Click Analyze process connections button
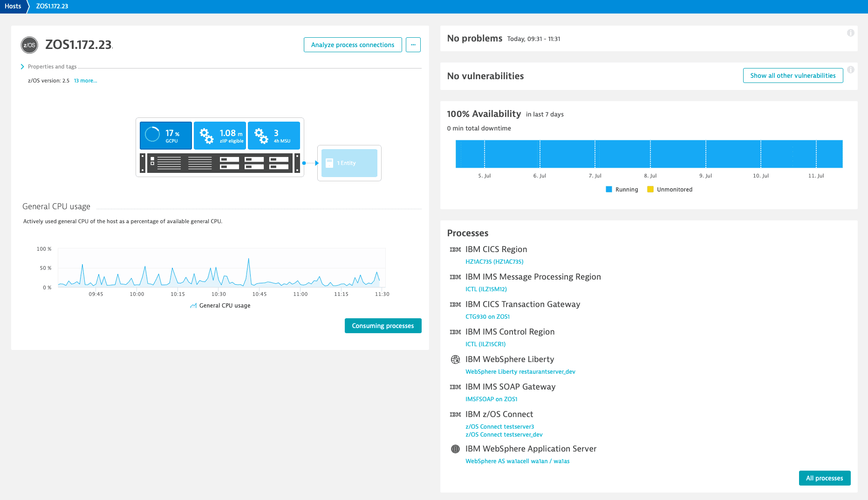This screenshot has width=868, height=500. [352, 45]
